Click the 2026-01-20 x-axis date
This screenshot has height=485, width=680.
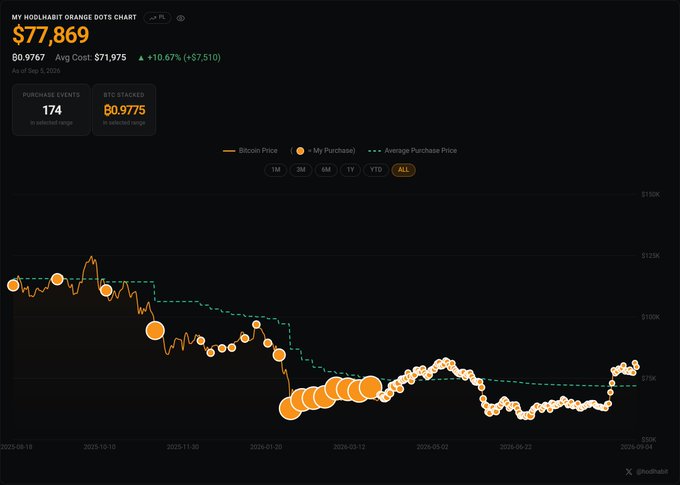click(266, 447)
